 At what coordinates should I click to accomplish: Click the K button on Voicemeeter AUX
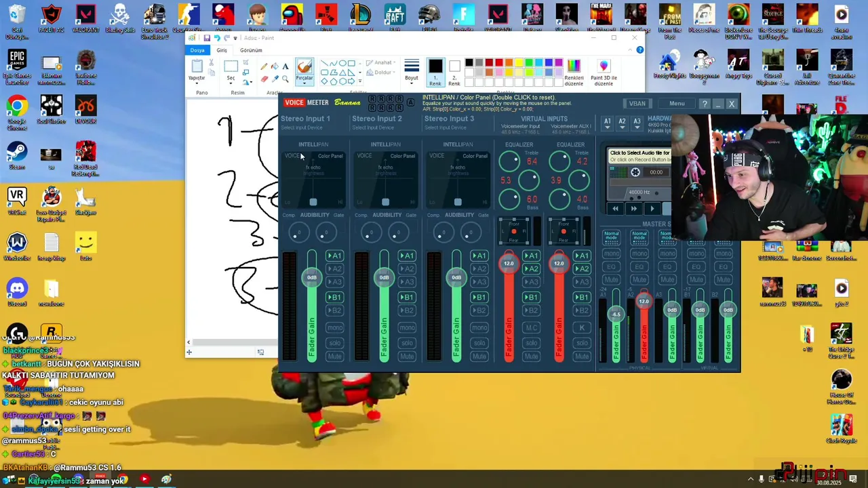pos(582,327)
